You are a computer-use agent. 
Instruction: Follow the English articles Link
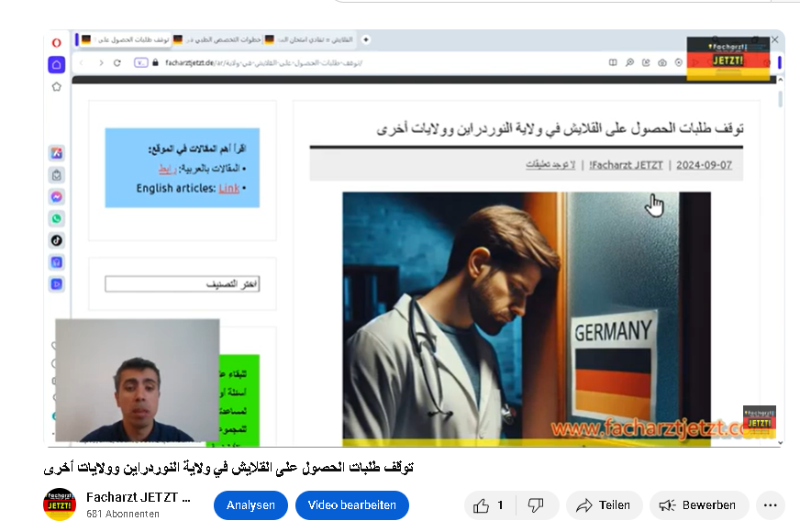pos(229,188)
